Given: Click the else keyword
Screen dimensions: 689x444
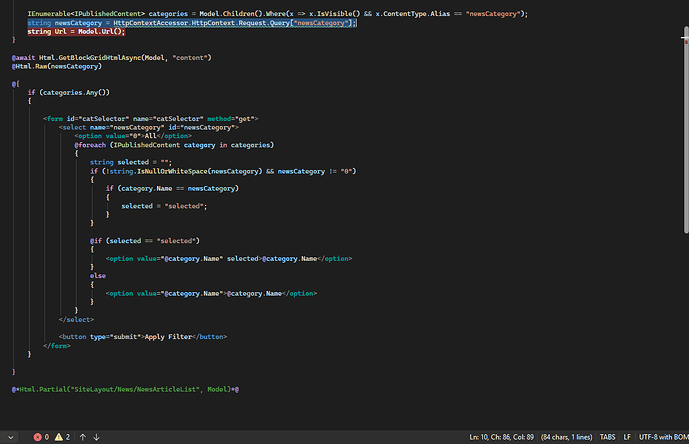Looking at the screenshot, I should (x=98, y=276).
